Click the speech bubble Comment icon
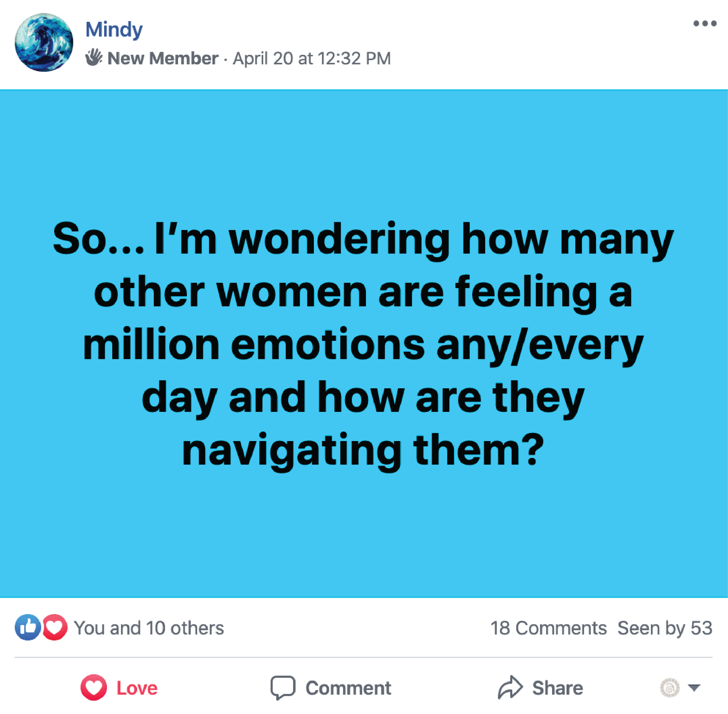 (x=283, y=688)
